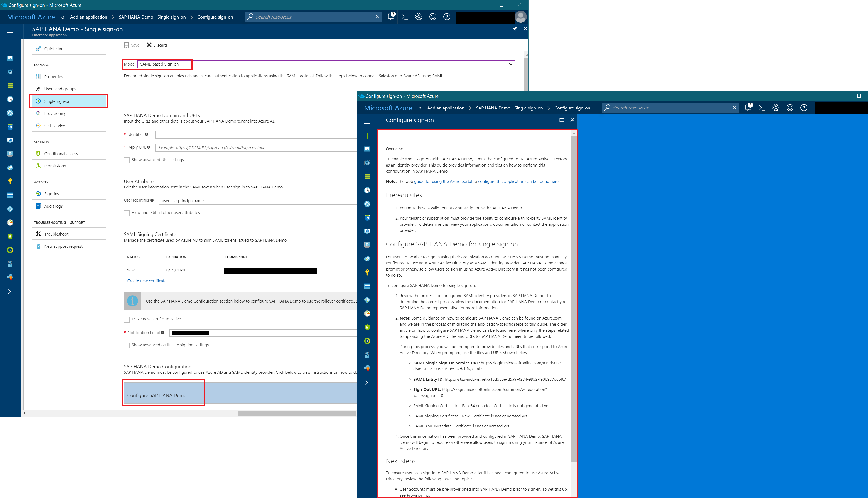Click Create new certificate link
Screen dimensions: 868x498
coord(147,281)
